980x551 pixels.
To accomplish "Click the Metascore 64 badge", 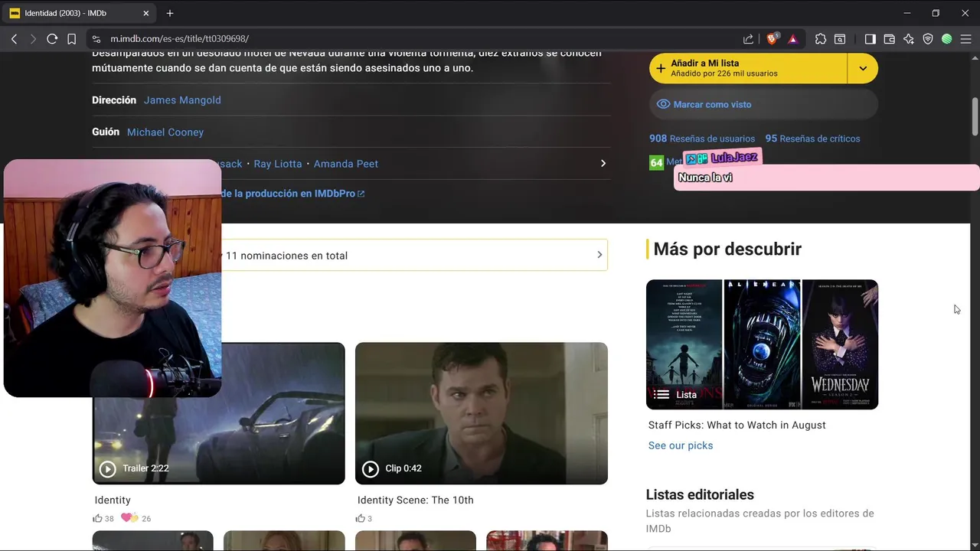I will 656,162.
